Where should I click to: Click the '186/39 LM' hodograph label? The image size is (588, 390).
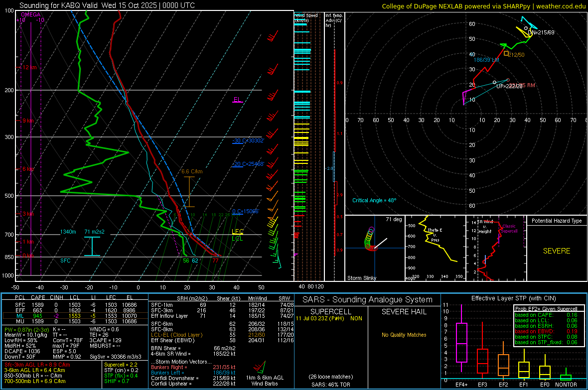point(486,60)
